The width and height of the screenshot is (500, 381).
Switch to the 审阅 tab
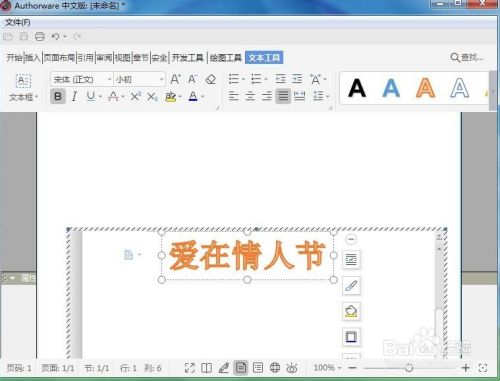pyautogui.click(x=104, y=58)
